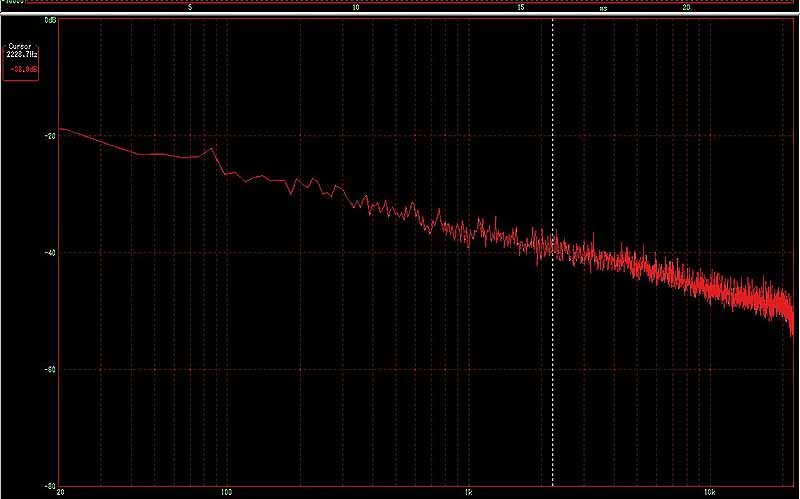Click the 5 ms mark on the time ruler
This screenshot has height=499, width=800.
pos(191,7)
